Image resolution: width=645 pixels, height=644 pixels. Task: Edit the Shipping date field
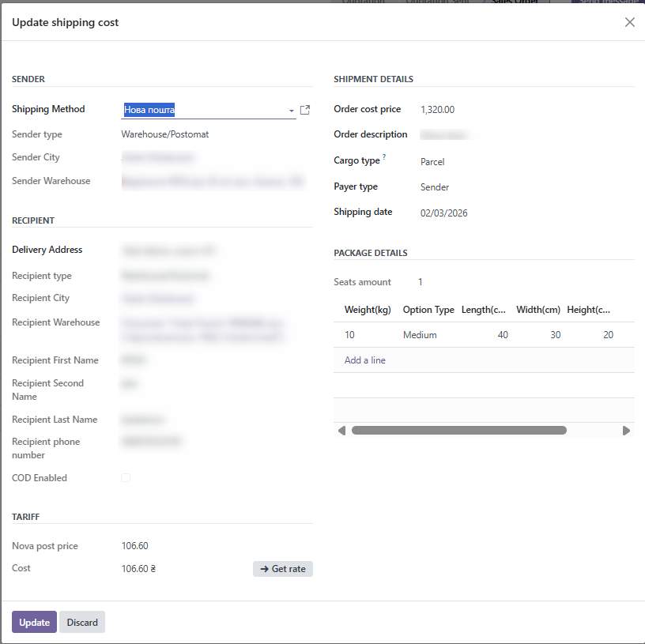pos(443,213)
